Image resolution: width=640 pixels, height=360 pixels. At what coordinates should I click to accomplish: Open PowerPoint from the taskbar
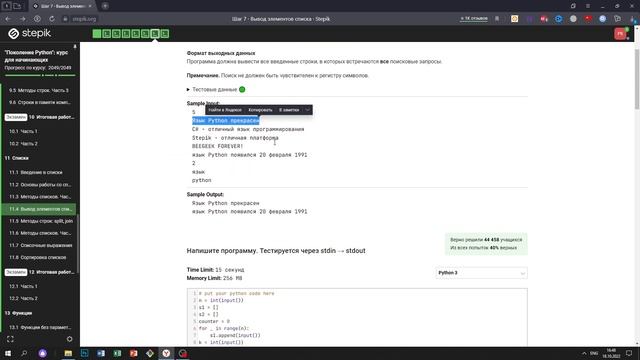pyautogui.click(x=133, y=353)
